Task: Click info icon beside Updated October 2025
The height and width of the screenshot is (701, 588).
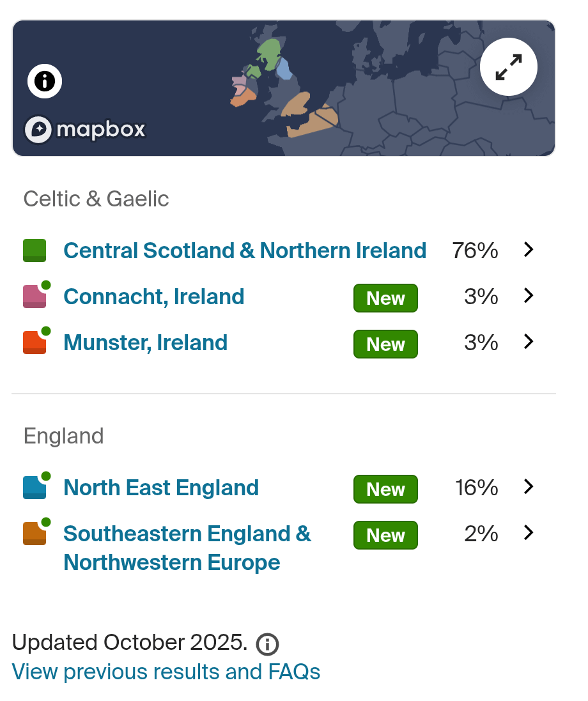Action: [267, 644]
